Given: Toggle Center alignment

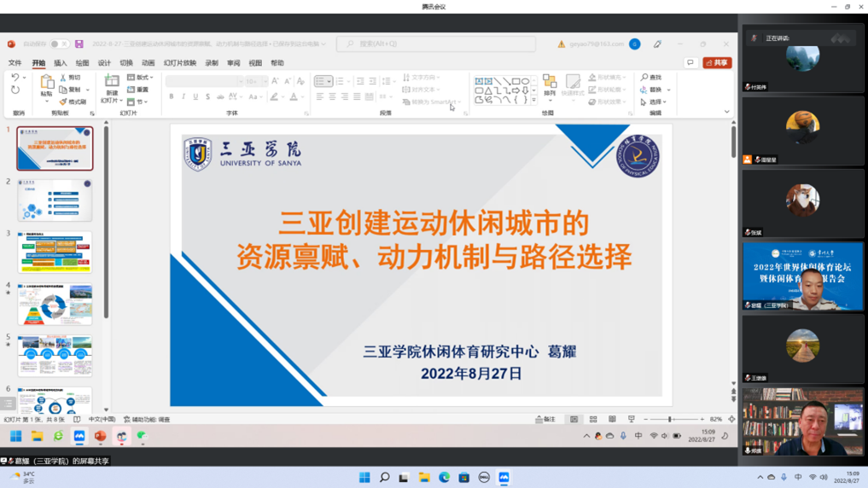Looking at the screenshot, I should point(332,96).
